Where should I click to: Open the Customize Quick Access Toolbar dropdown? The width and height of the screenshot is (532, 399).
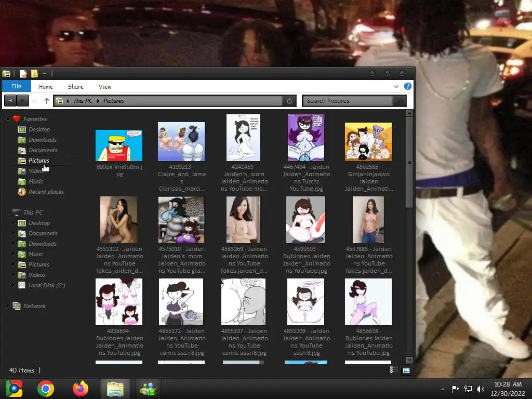[45, 74]
